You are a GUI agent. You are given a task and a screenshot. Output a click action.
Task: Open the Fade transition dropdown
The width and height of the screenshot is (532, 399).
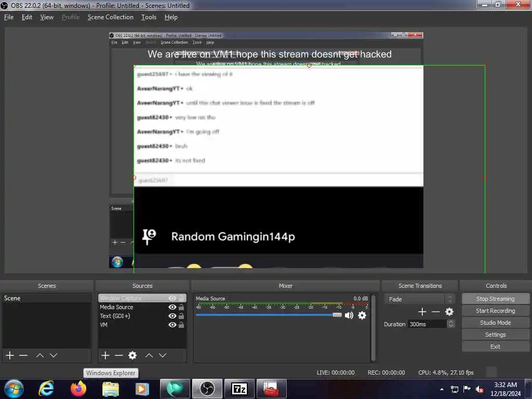click(420, 299)
